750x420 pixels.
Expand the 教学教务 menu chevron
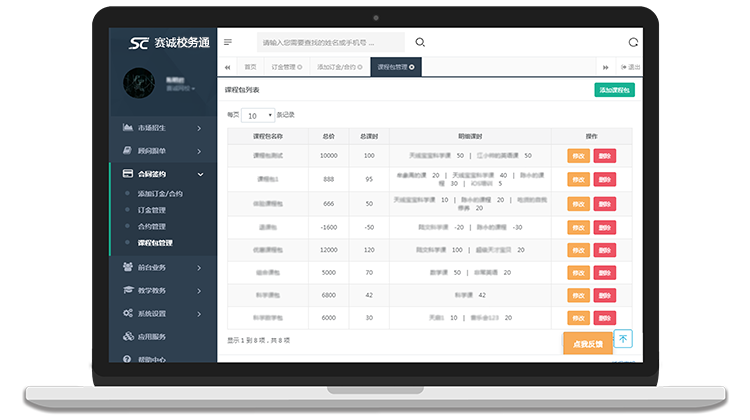(199, 291)
